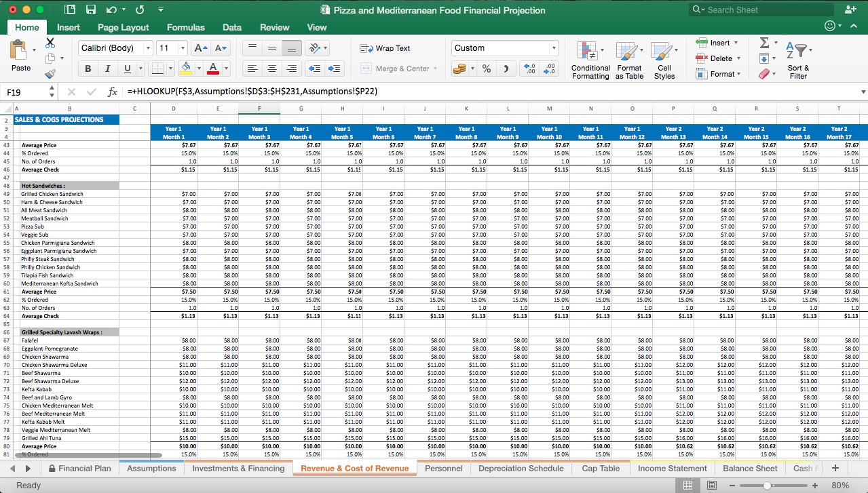
Task: Align cell text to top
Action: tap(252, 48)
